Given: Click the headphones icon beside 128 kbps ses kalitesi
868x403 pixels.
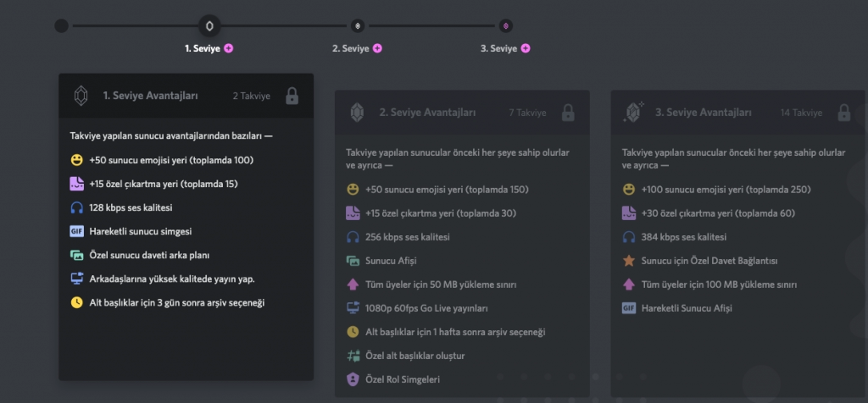Looking at the screenshot, I should (x=76, y=208).
